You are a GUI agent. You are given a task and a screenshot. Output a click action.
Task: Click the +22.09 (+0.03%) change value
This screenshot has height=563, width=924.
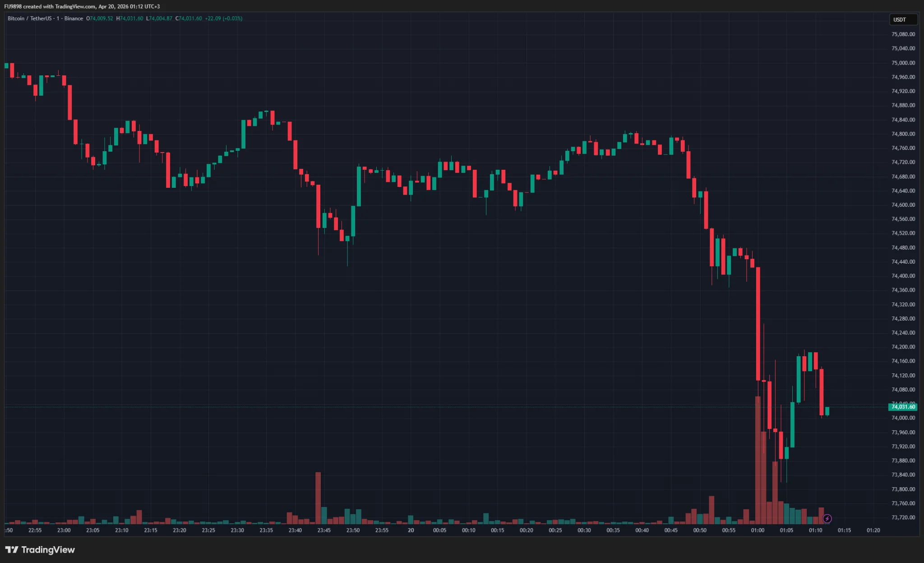(x=223, y=19)
